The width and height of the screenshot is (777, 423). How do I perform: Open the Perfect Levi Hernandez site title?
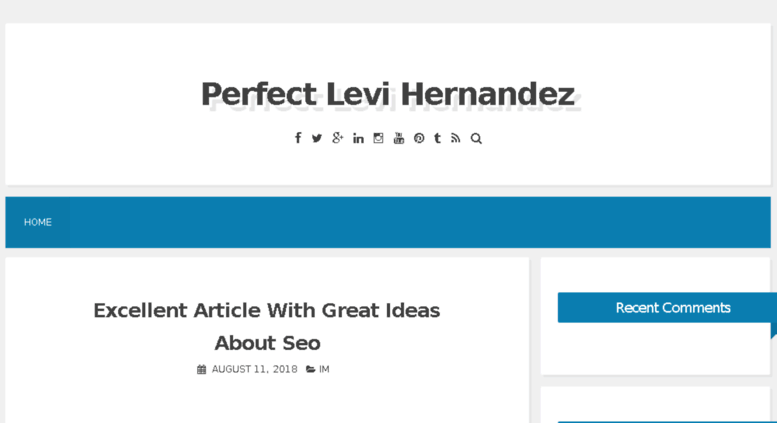[388, 94]
